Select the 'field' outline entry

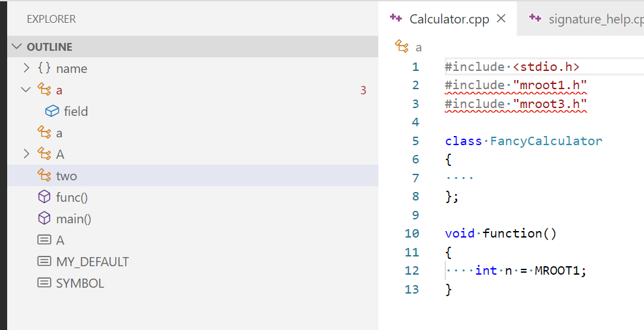[193, 111]
